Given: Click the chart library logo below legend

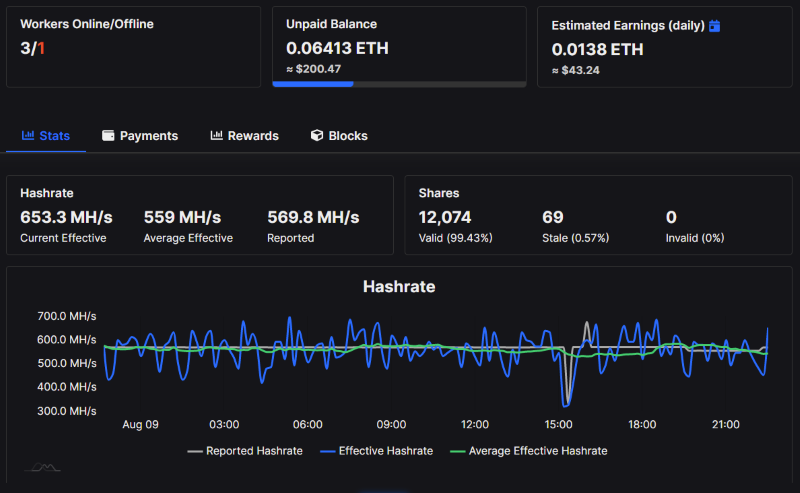Looking at the screenshot, I should (43, 467).
